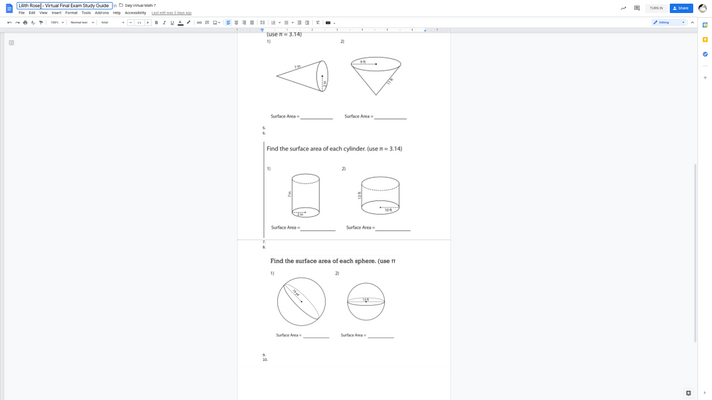This screenshot has height=400, width=712.
Task: Open the activity dashboard trend icon
Action: tap(623, 8)
